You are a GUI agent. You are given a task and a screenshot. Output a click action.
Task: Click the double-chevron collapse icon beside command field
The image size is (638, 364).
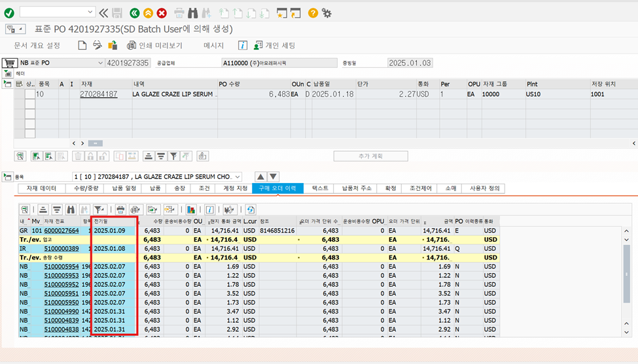[x=103, y=14]
